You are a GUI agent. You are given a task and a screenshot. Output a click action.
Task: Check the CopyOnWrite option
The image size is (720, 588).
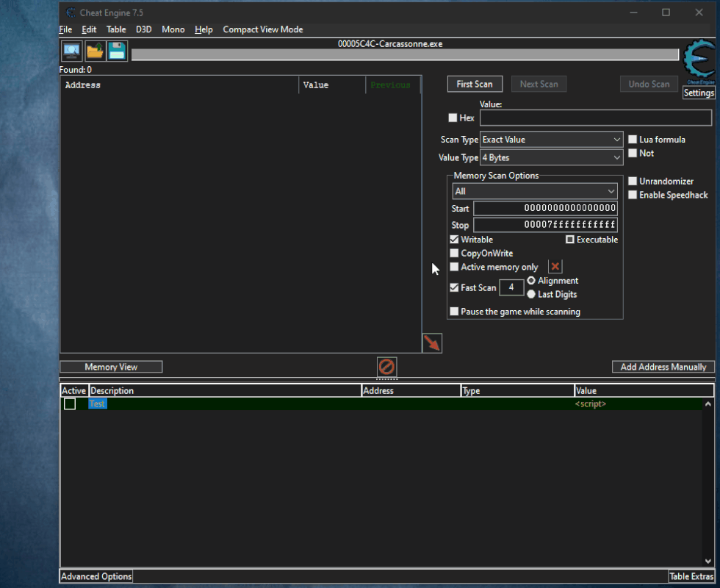(454, 253)
